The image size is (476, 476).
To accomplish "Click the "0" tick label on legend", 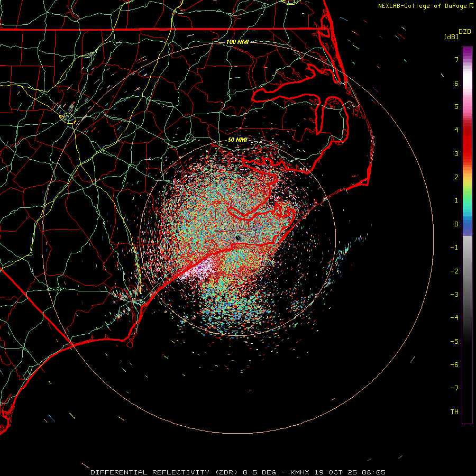I will (x=456, y=224).
